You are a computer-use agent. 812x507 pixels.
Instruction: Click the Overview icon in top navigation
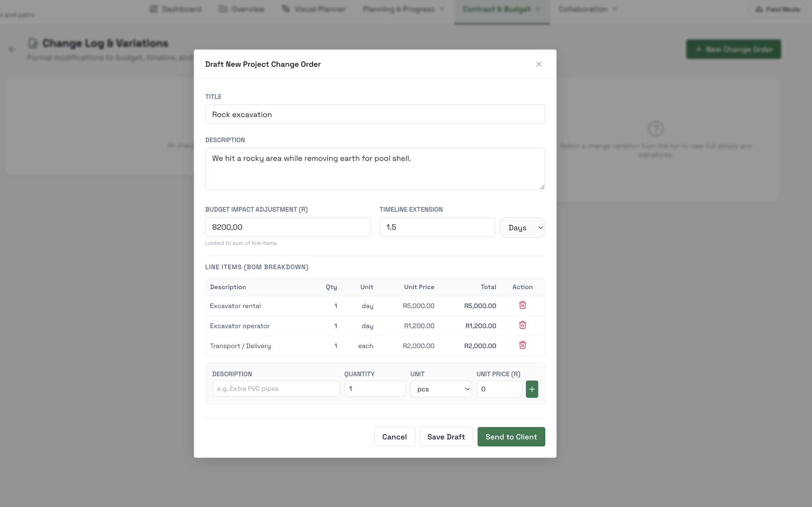pos(223,9)
